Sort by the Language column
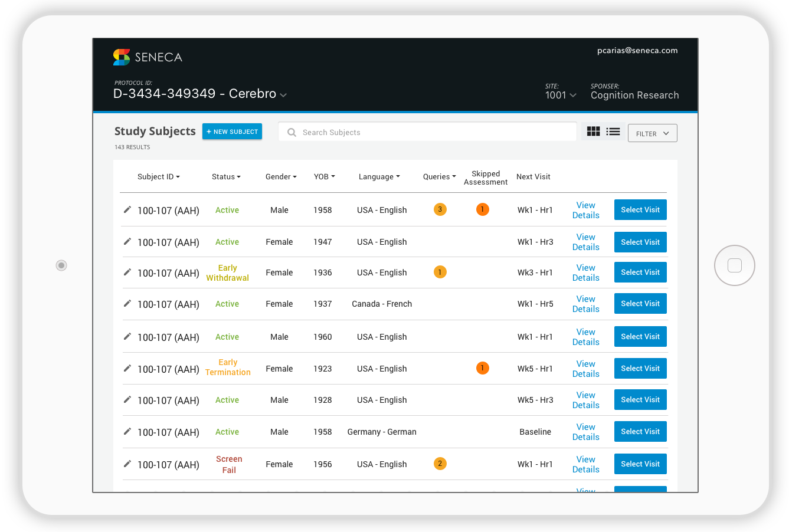The image size is (789, 532). [x=379, y=176]
